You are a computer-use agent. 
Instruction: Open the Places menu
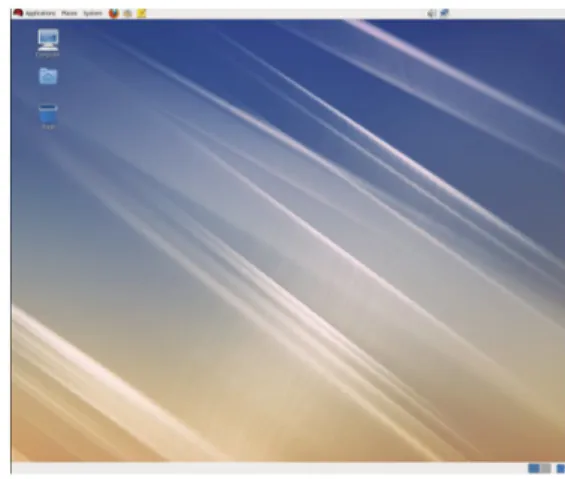pos(69,13)
